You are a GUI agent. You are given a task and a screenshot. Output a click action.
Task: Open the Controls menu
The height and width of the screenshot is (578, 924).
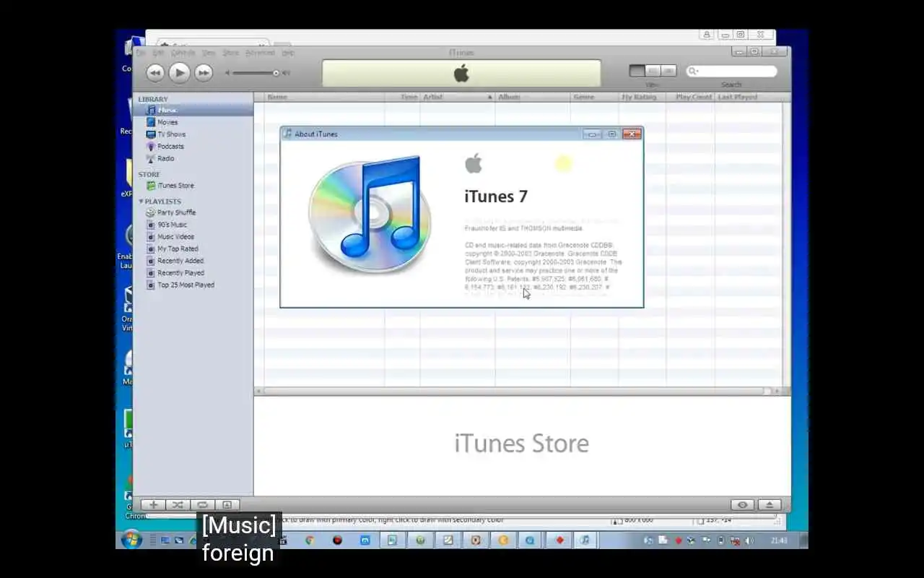pyautogui.click(x=183, y=53)
